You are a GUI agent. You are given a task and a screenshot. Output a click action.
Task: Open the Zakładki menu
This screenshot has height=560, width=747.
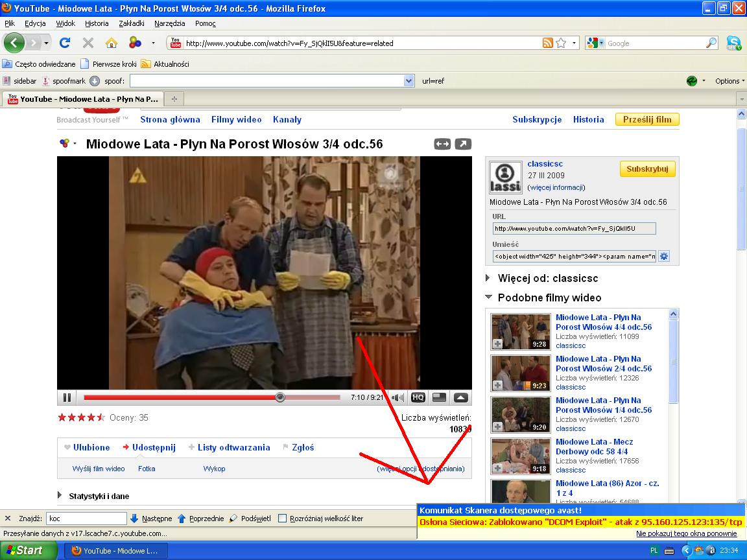[x=132, y=23]
